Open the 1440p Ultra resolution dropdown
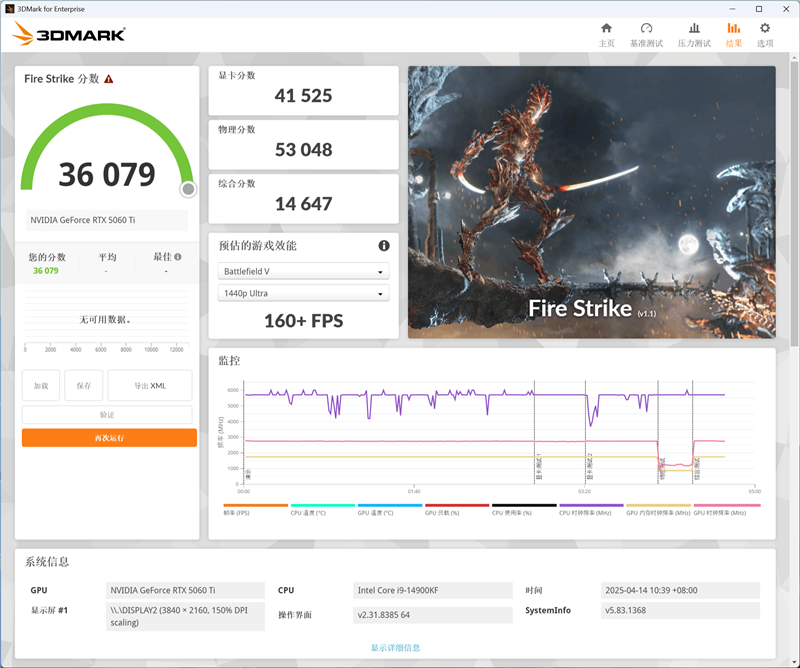This screenshot has height=668, width=800. (x=303, y=293)
